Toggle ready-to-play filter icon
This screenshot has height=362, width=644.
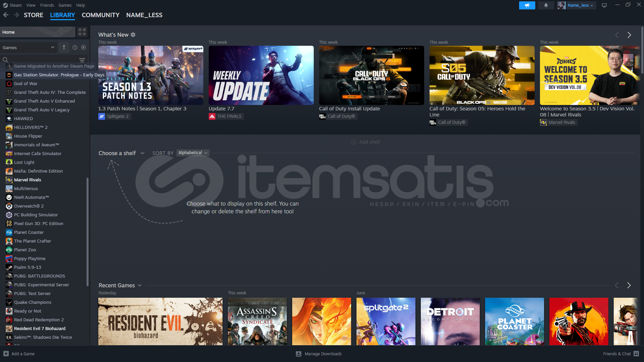pos(83,47)
